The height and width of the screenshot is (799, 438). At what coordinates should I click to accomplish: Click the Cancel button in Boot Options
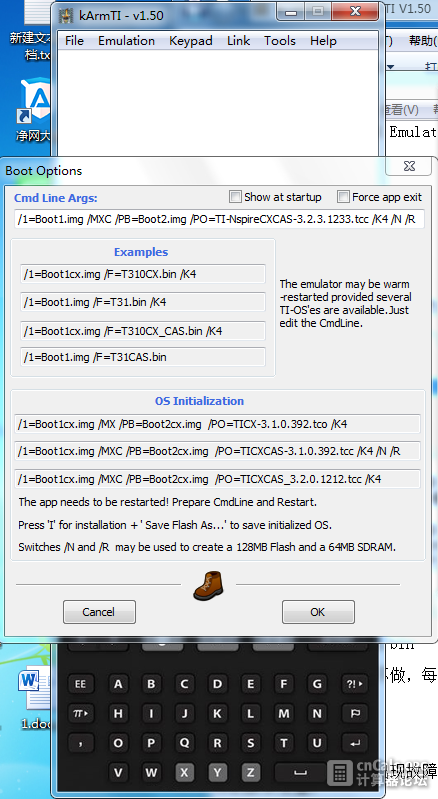tap(99, 611)
